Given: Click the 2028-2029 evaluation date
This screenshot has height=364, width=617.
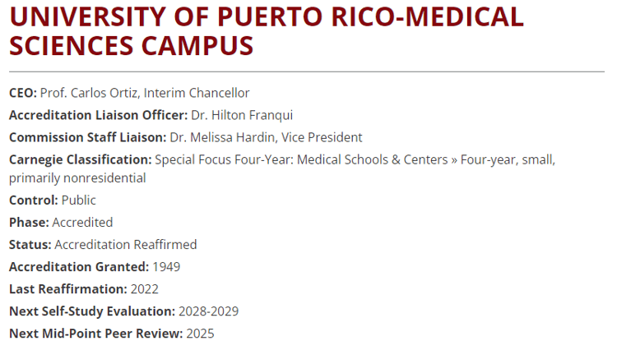Looking at the screenshot, I should pos(209,311).
